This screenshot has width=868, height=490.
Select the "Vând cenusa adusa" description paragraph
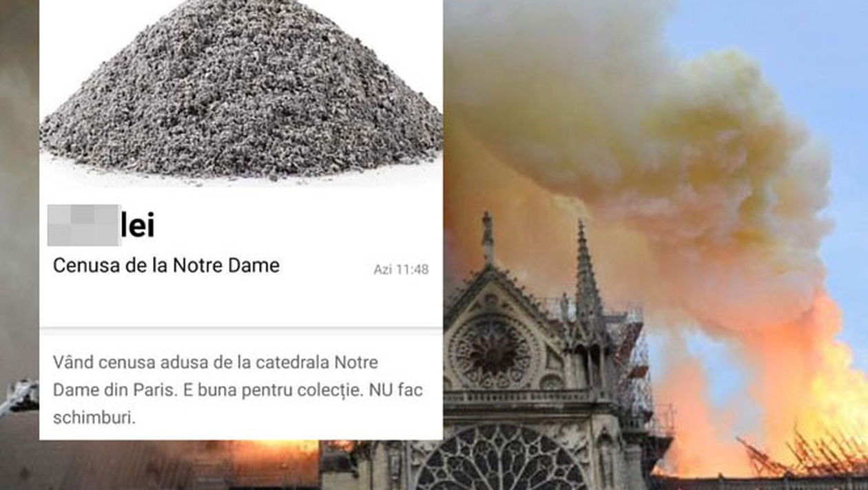coord(238,390)
